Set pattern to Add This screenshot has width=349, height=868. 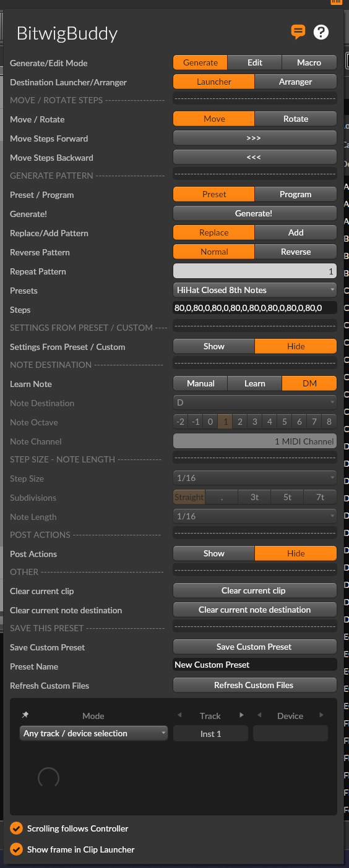296,232
